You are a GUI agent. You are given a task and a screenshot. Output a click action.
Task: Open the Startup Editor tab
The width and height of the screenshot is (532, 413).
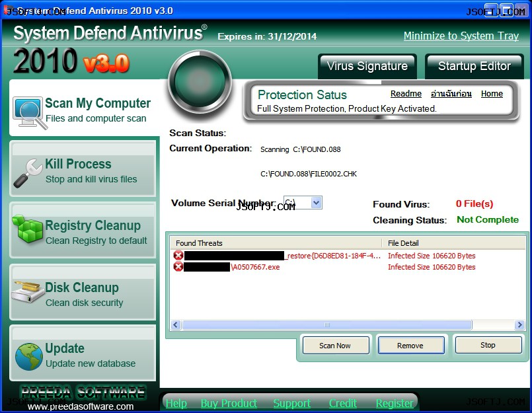tap(475, 66)
